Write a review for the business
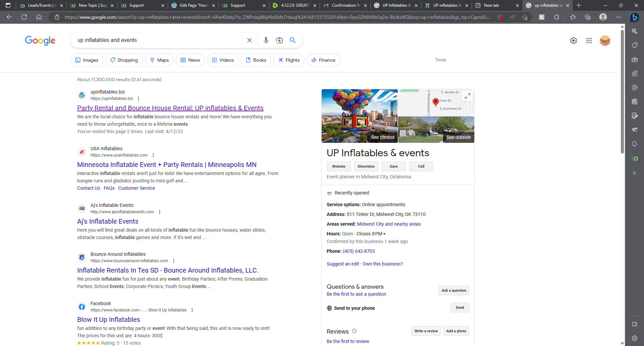 point(426,331)
